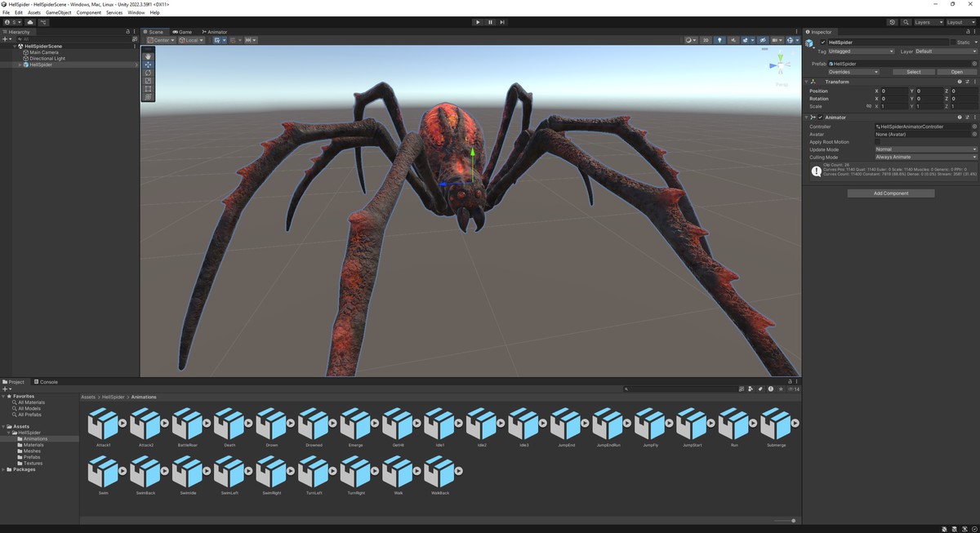980x533 pixels.
Task: Toggle 2D view mode in Scene
Action: [x=706, y=40]
